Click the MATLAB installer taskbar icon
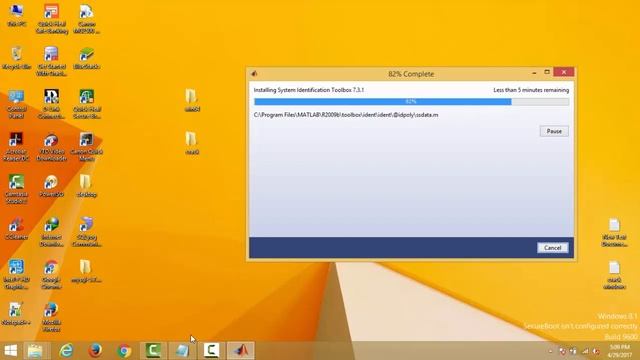Image resolution: width=640 pixels, height=360 pixels. pyautogui.click(x=241, y=351)
